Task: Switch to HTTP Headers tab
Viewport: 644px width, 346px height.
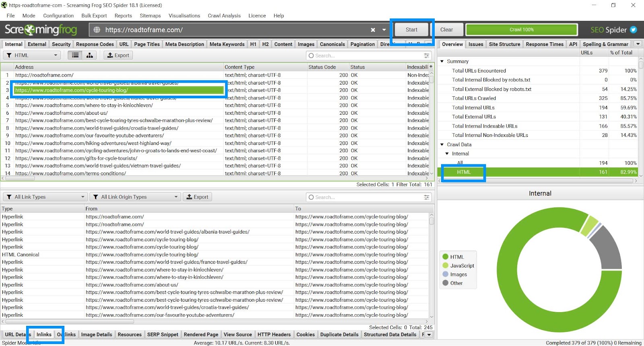Action: click(274, 334)
